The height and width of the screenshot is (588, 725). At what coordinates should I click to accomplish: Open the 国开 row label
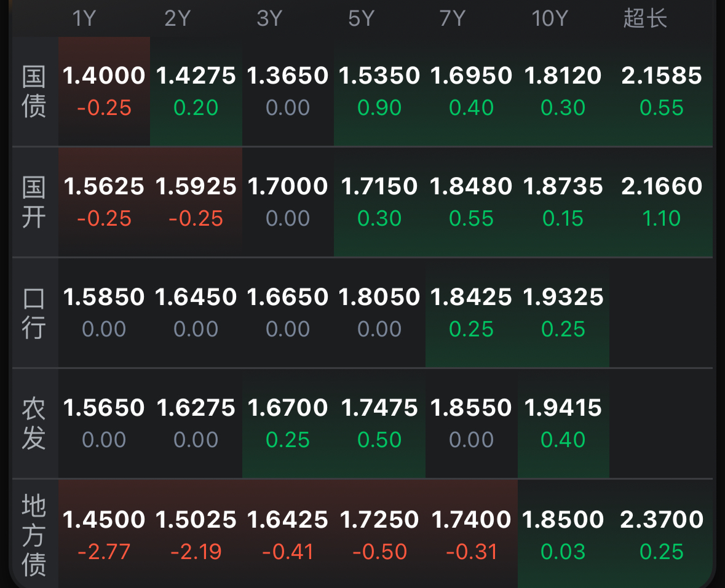tap(34, 202)
